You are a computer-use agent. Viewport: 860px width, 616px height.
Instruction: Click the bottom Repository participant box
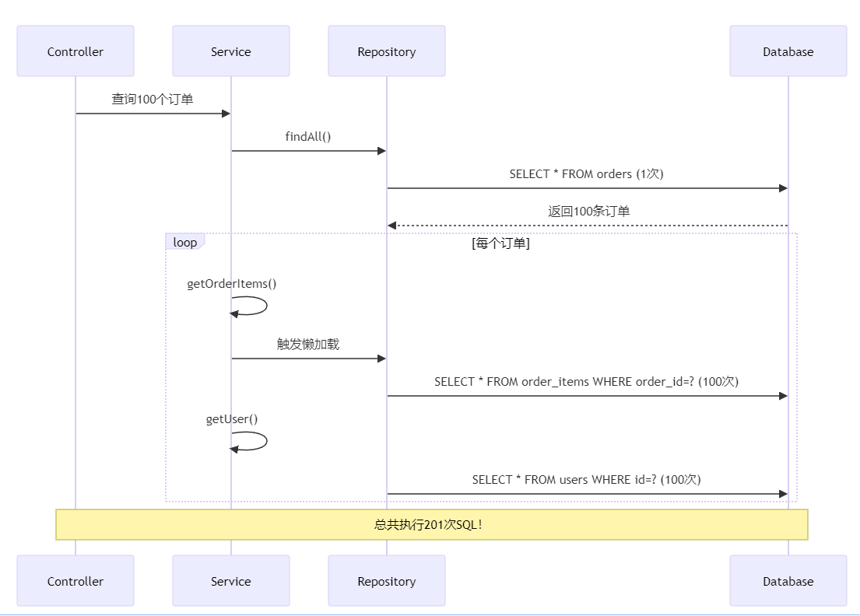(387, 581)
